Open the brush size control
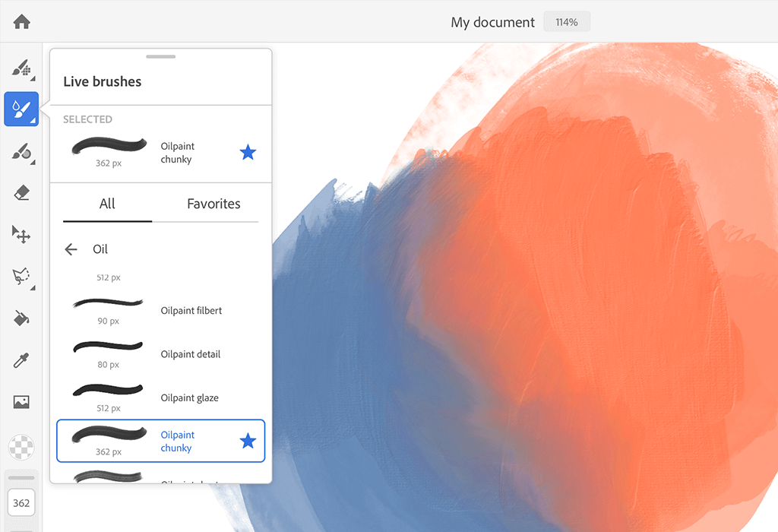Viewport: 778px width, 532px height. pos(21,502)
